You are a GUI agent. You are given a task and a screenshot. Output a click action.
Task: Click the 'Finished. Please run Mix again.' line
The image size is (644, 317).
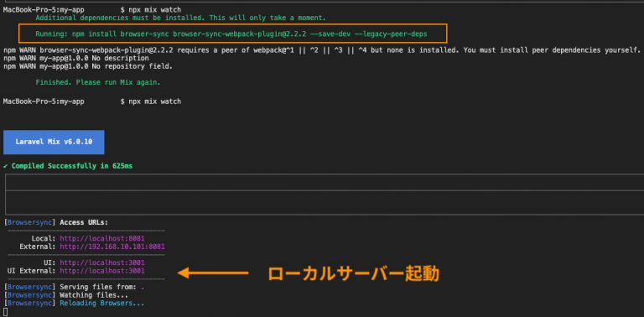pos(98,82)
